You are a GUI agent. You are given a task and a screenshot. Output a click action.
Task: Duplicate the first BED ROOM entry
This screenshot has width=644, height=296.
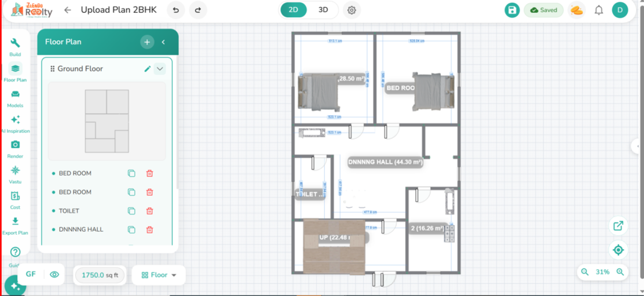coord(131,173)
